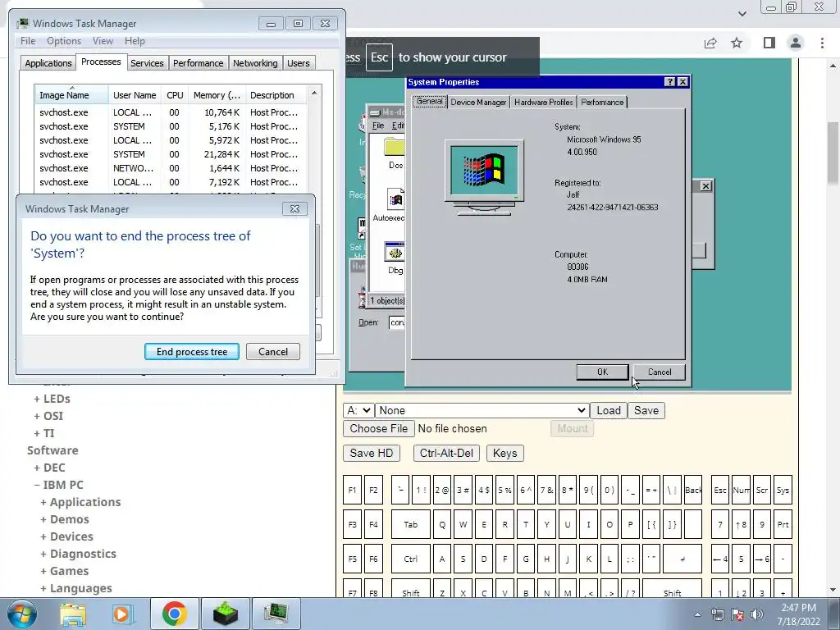
Task: Open Task Manager Help menu
Action: coord(135,41)
